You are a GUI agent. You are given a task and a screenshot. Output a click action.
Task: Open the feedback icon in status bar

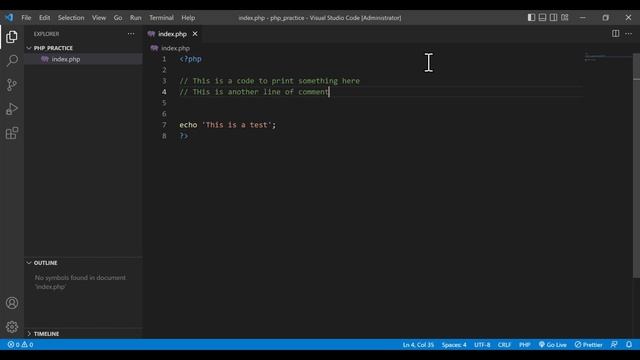coord(614,345)
